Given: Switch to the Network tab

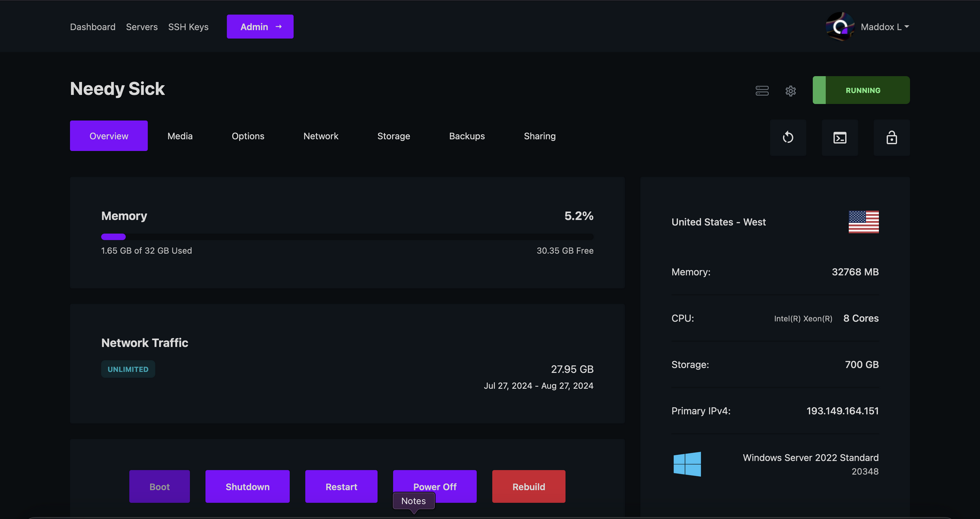Looking at the screenshot, I should tap(321, 136).
